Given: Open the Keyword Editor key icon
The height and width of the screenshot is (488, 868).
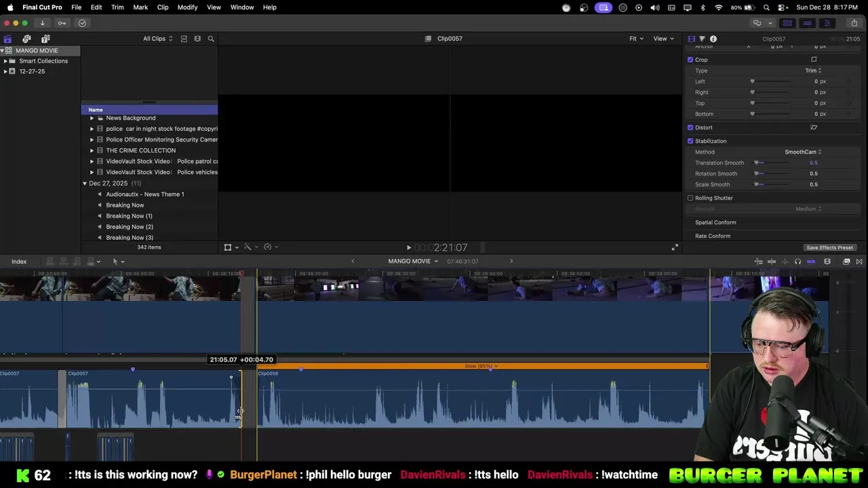Looking at the screenshot, I should click(x=62, y=23).
